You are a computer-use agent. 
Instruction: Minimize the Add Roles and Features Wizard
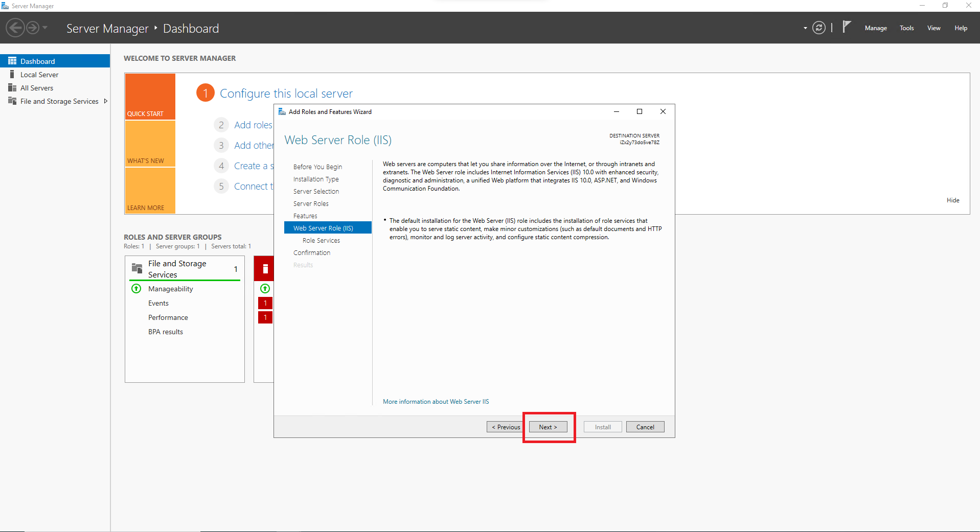point(617,111)
